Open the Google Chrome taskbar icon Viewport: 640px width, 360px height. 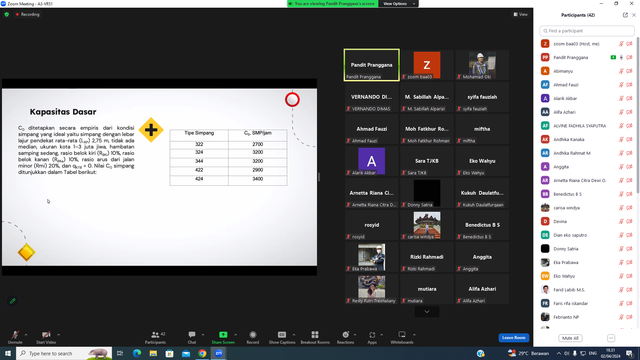tap(202, 353)
